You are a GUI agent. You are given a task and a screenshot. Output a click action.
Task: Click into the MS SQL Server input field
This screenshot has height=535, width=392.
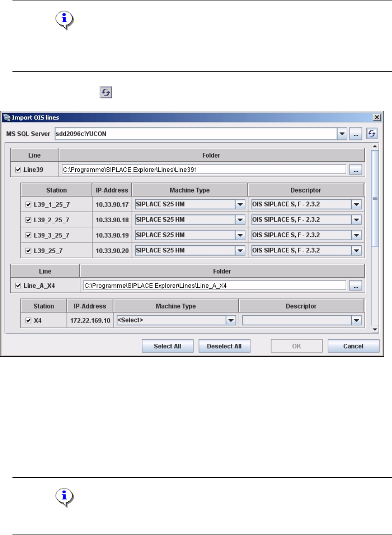point(196,134)
